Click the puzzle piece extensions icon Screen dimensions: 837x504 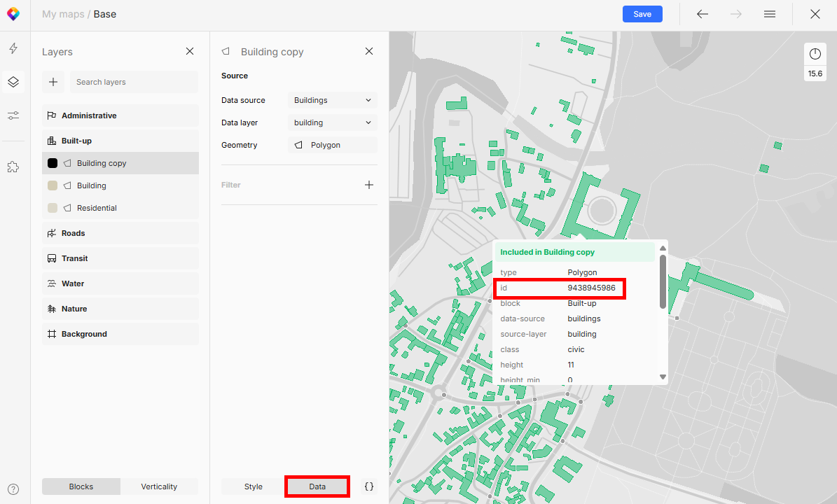[13, 167]
